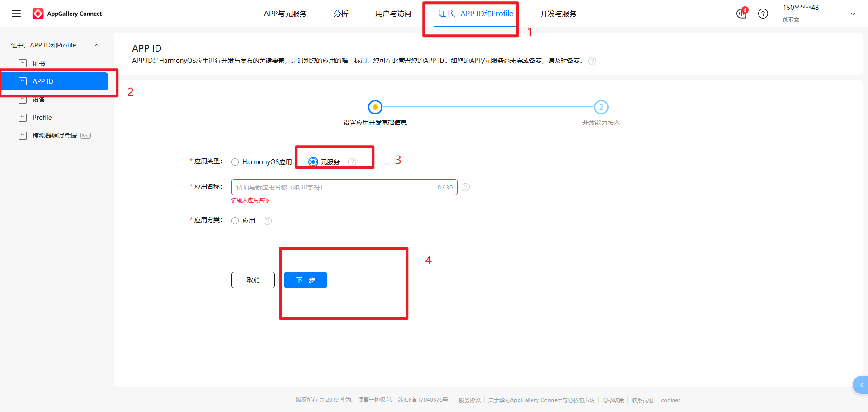The height and width of the screenshot is (412, 868).
Task: Select 应用 as the app category
Action: click(235, 221)
